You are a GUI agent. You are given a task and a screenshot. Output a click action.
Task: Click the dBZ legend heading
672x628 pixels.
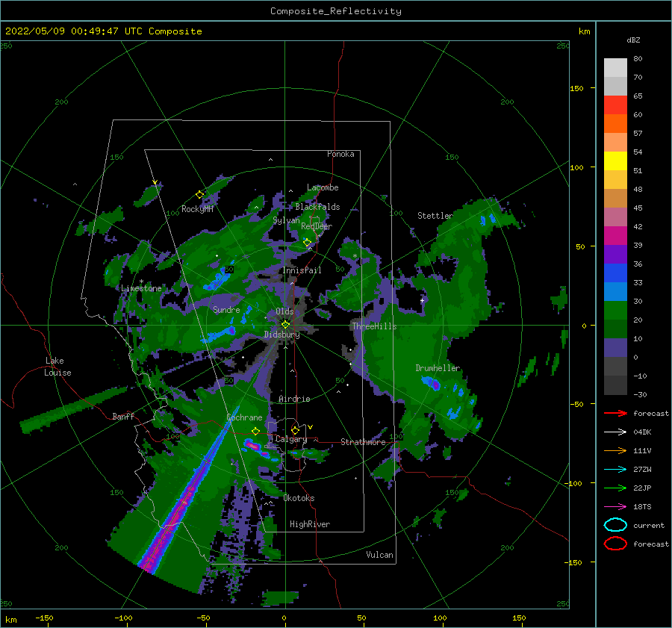[633, 40]
